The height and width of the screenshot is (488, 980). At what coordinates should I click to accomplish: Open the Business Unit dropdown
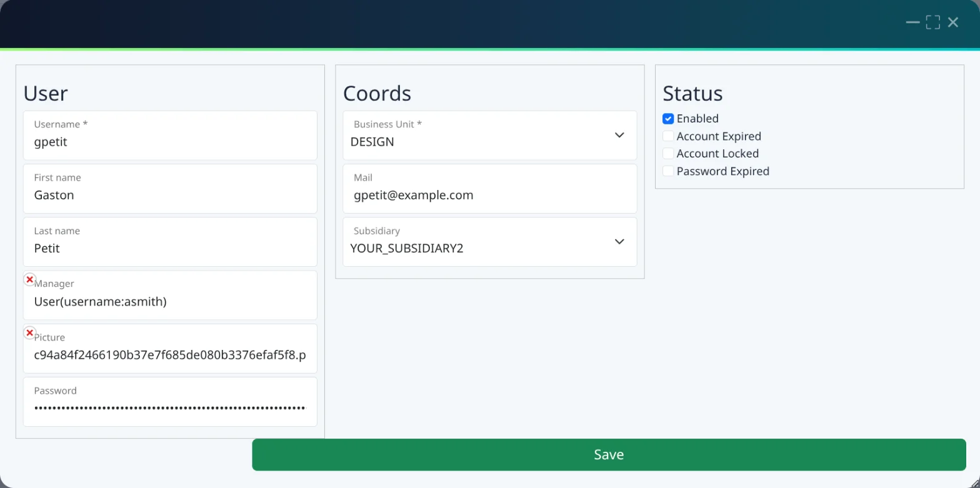click(490, 136)
